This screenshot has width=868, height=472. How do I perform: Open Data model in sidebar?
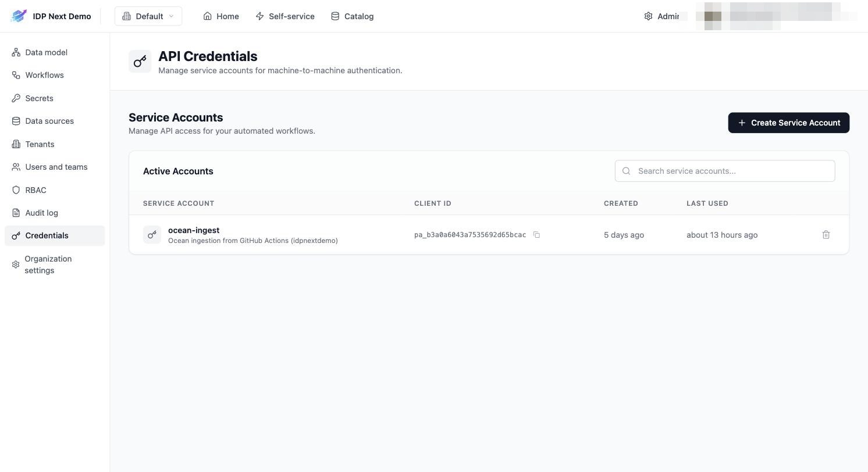[x=55, y=52]
